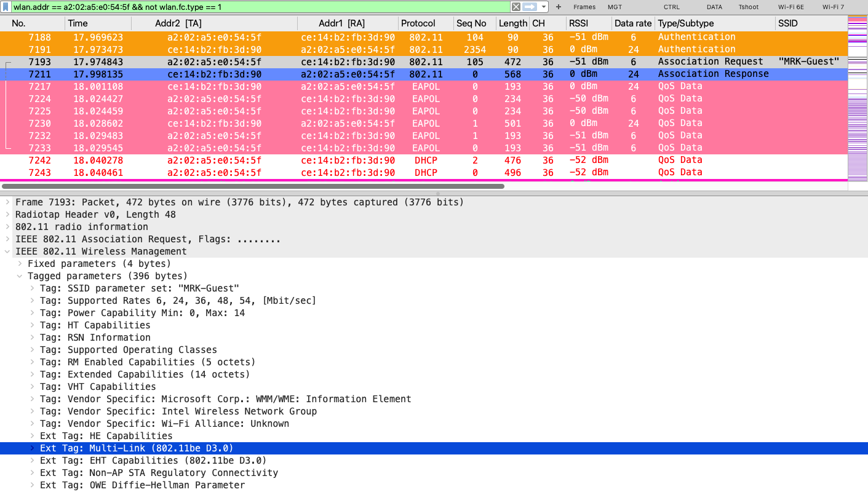Viewport: 868px width, 492px height.
Task: Add a filter button with plus icon
Action: click(x=559, y=7)
